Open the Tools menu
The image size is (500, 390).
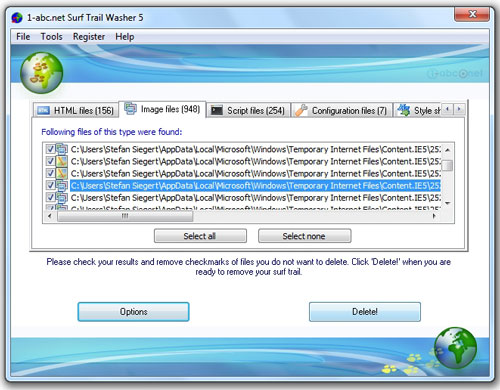(x=51, y=37)
